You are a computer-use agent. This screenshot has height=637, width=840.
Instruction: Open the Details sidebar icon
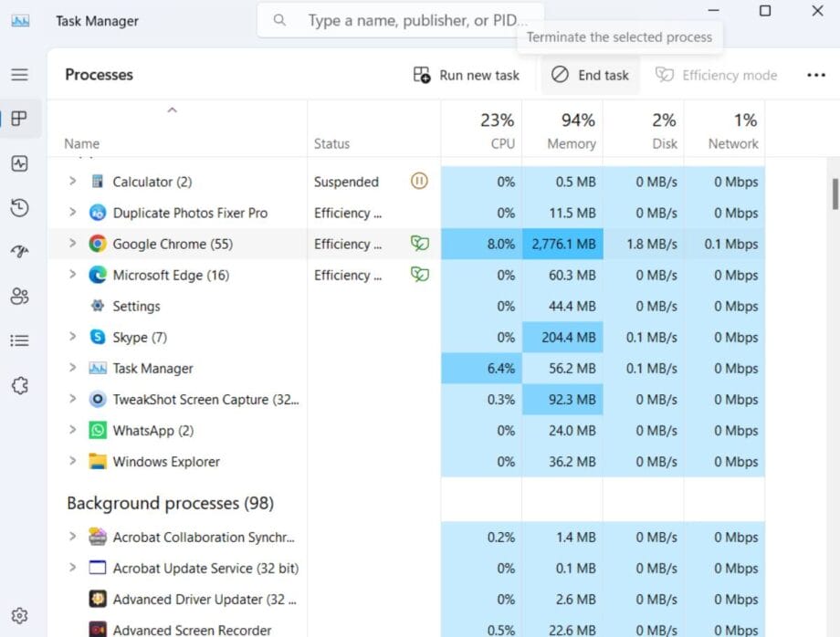pos(20,339)
